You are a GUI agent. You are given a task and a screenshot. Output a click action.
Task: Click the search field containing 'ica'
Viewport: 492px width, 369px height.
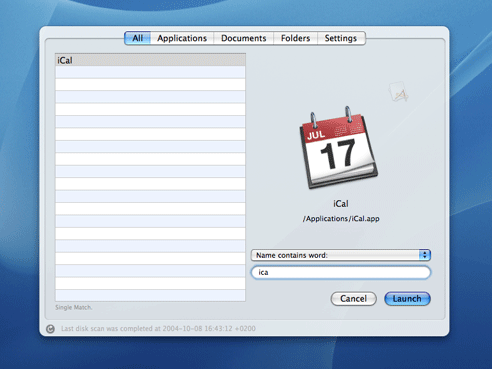coord(341,272)
